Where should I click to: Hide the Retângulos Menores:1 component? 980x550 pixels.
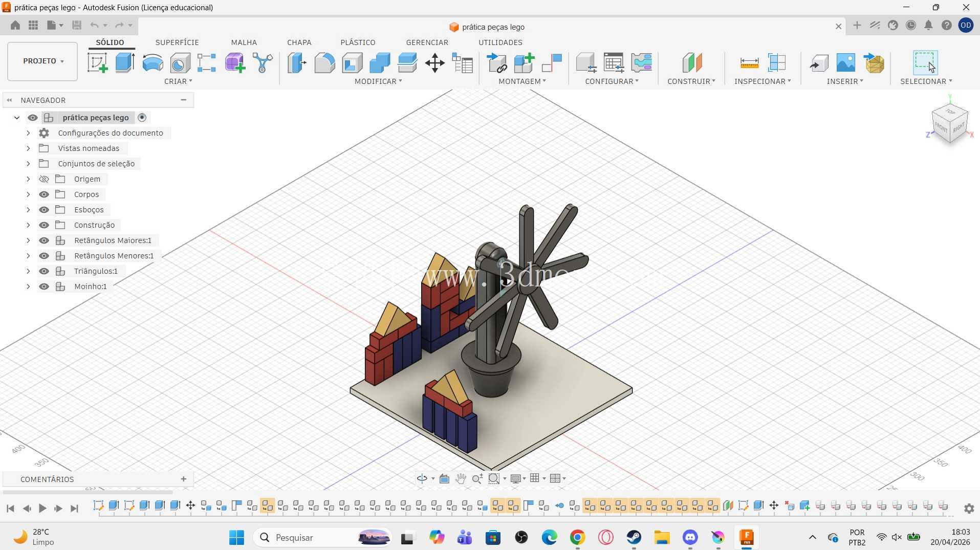(44, 256)
